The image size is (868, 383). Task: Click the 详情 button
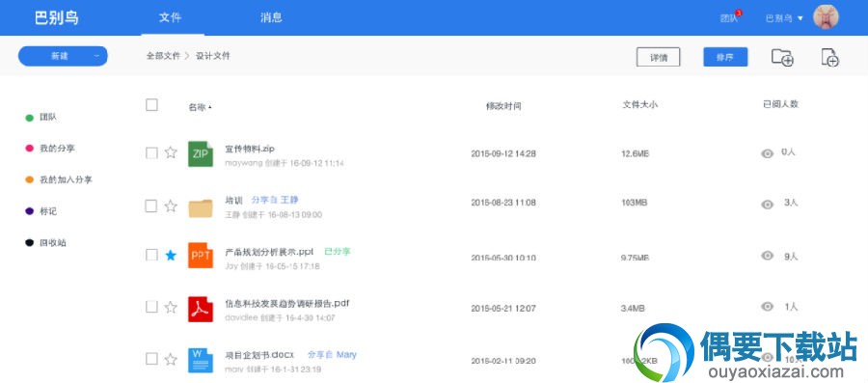tap(658, 57)
